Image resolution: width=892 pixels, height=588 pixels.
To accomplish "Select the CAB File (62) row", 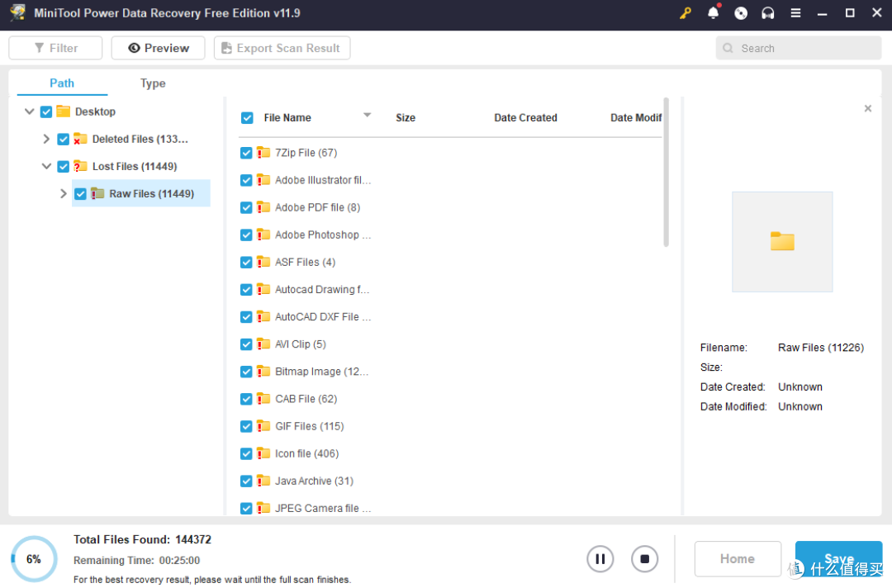I will coord(450,399).
